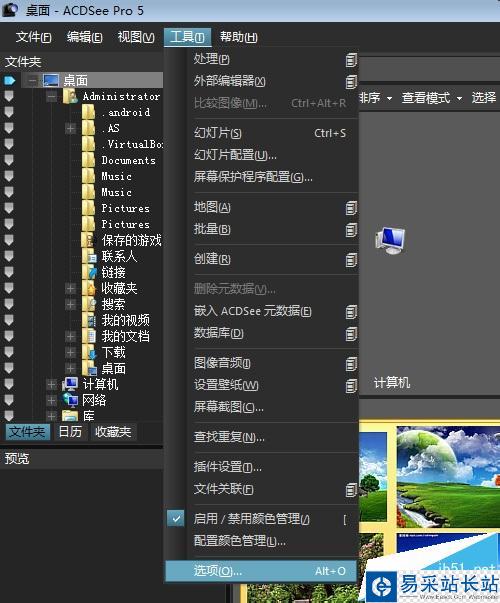Expand the 网络 tree node
500x603 pixels.
(52, 400)
